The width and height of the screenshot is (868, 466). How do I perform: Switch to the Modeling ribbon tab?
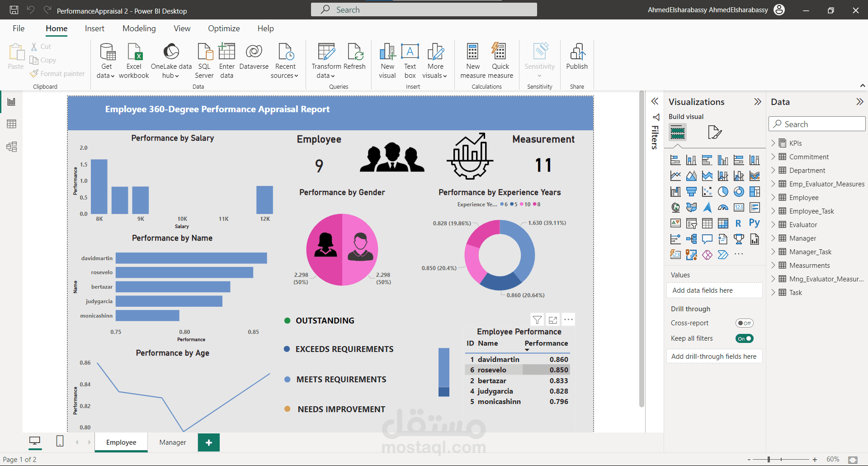[139, 29]
